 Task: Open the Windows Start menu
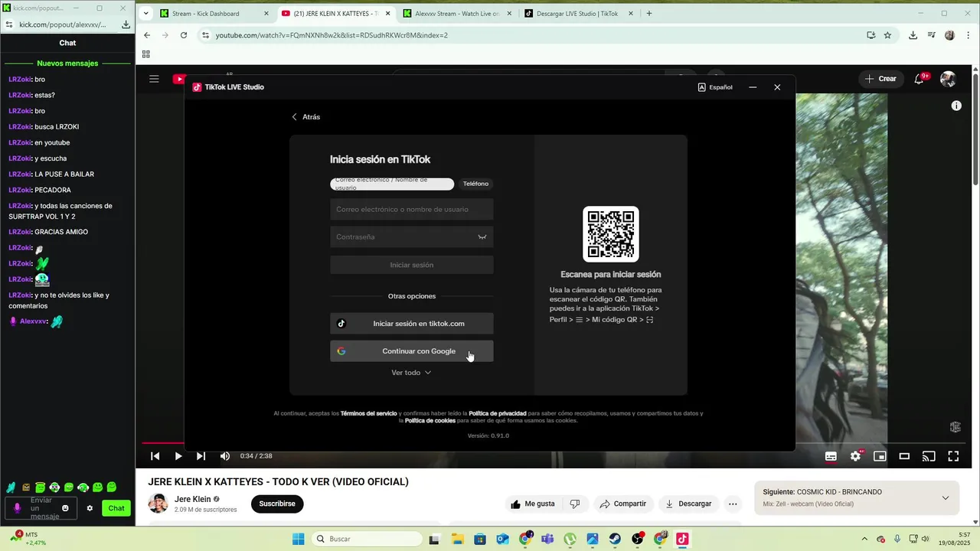pos(298,539)
